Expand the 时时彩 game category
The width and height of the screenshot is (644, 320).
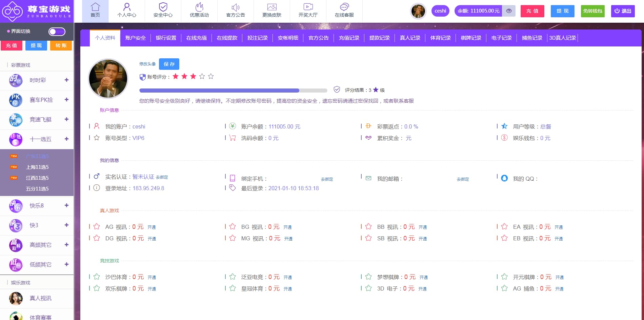[x=66, y=80]
